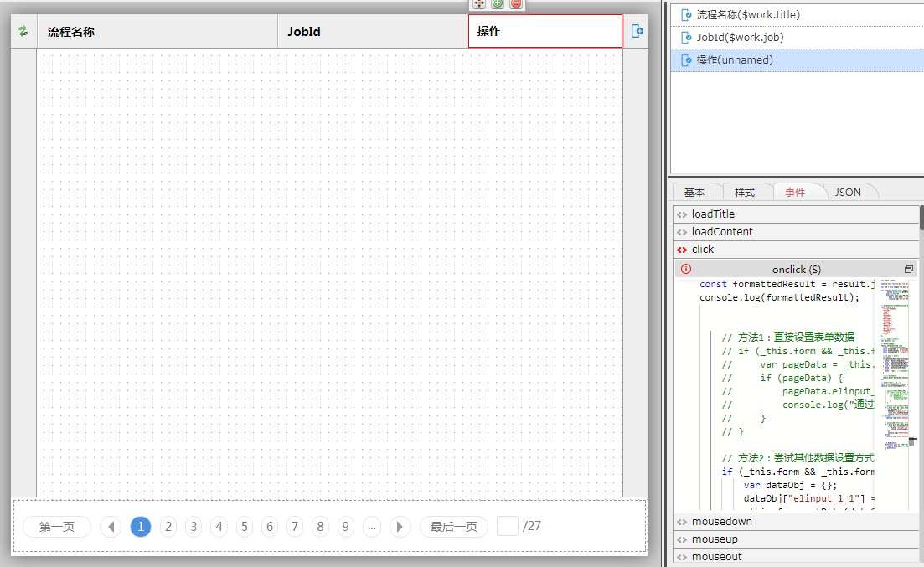The image size is (924, 567).
Task: Go to page 9
Action: pos(346,526)
